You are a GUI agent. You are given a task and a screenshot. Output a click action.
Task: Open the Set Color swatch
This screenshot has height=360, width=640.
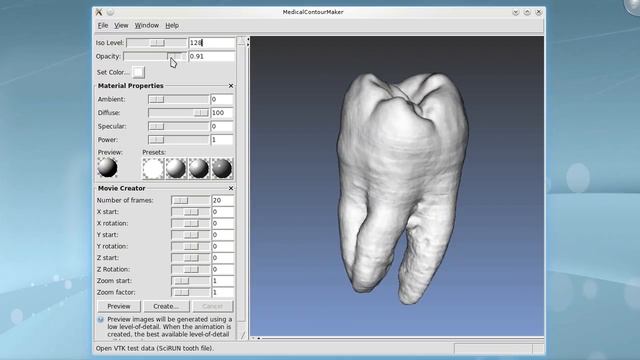138,72
